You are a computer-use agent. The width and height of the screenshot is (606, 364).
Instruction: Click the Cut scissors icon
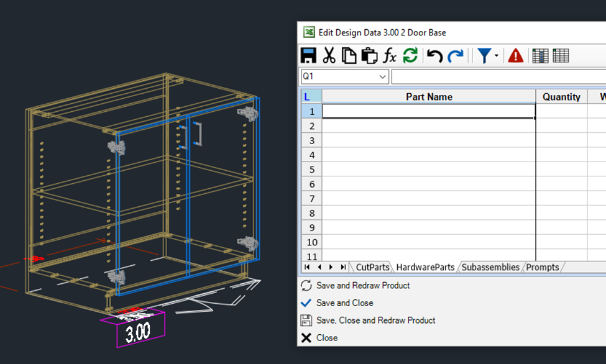tap(329, 56)
